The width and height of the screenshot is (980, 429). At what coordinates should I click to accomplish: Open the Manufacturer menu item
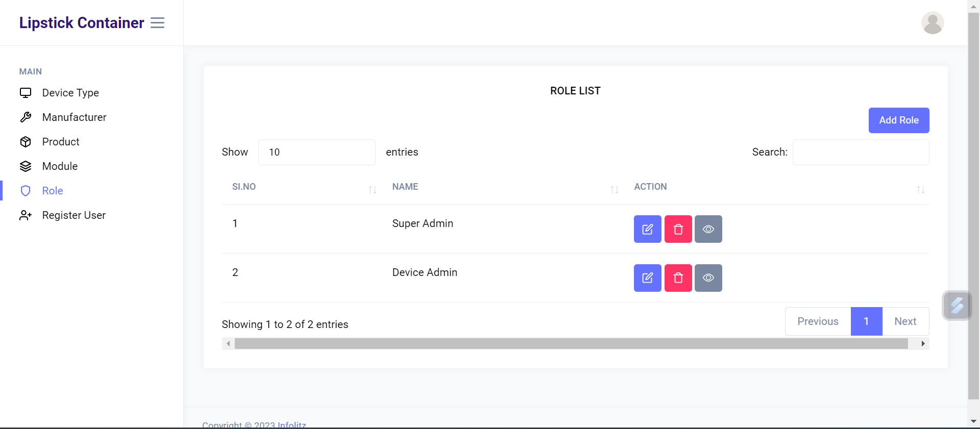[x=74, y=117]
